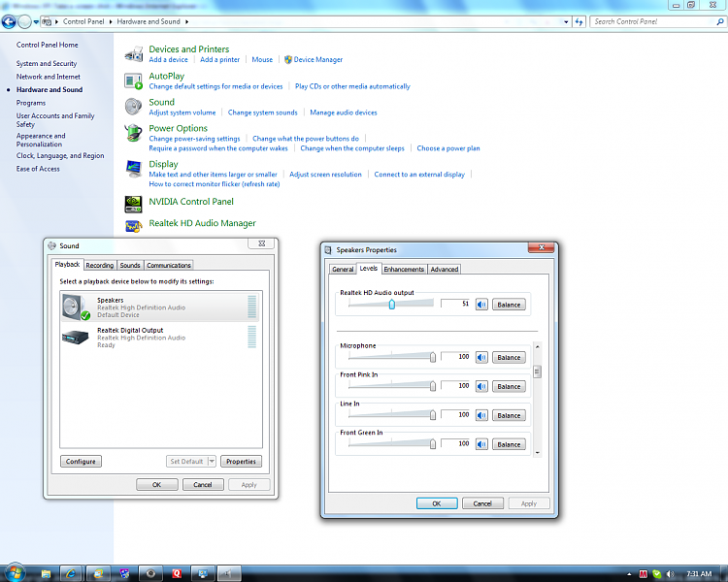728x582 pixels.
Task: Click Balance for Realtek HD Audio output
Action: (x=509, y=305)
